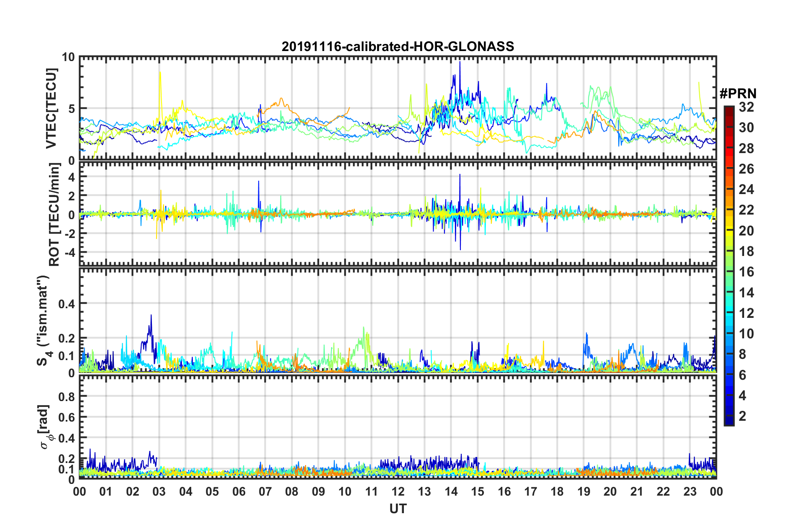This screenshot has width=796, height=532.
Task: Click the x-axis tick label 23
Action: coord(690,491)
